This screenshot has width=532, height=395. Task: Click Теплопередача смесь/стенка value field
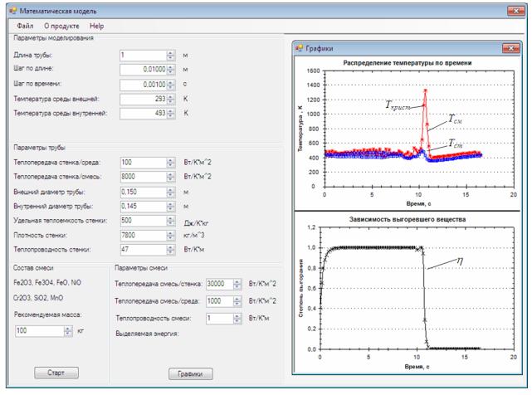pyautogui.click(x=221, y=284)
